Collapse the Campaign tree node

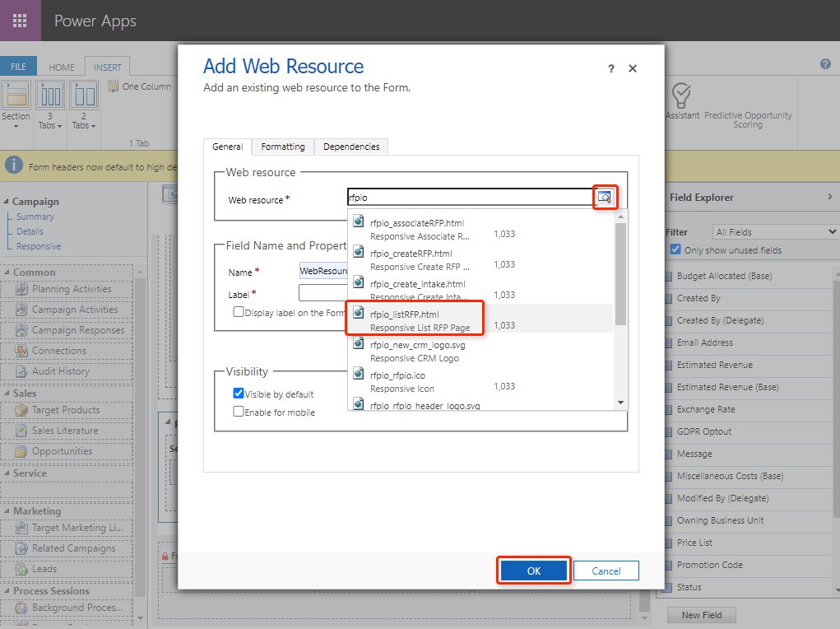[x=7, y=202]
